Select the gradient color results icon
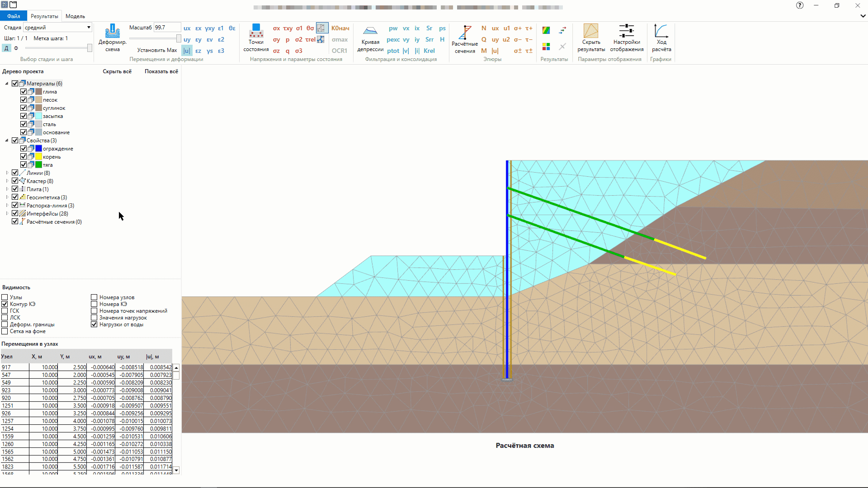The width and height of the screenshot is (868, 488). pos(546,30)
